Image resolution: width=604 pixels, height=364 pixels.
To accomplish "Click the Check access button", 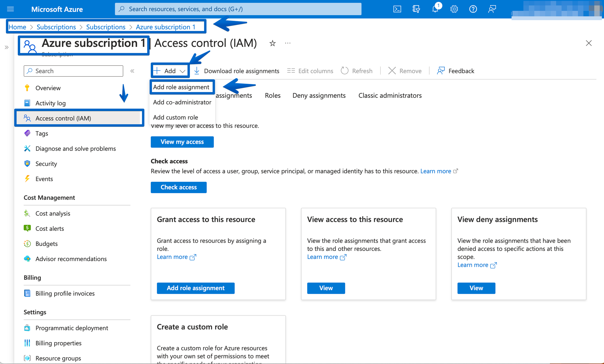I will 179,187.
